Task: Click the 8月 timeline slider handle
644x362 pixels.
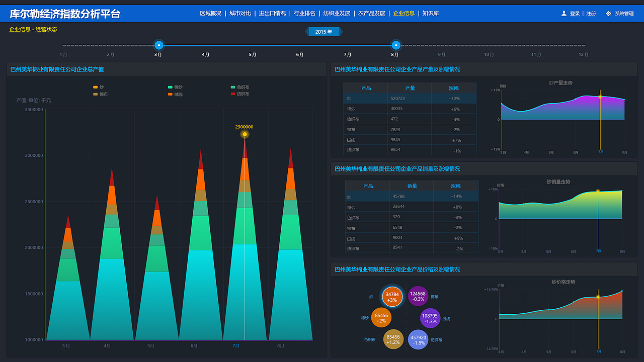Action: point(396,45)
